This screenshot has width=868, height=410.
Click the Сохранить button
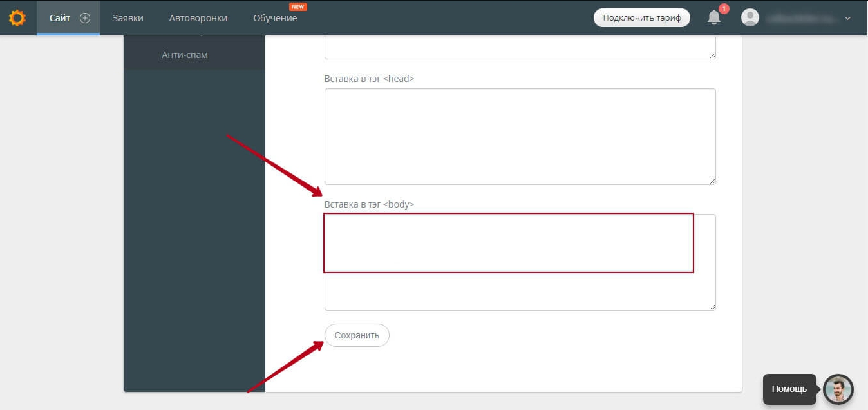(357, 335)
